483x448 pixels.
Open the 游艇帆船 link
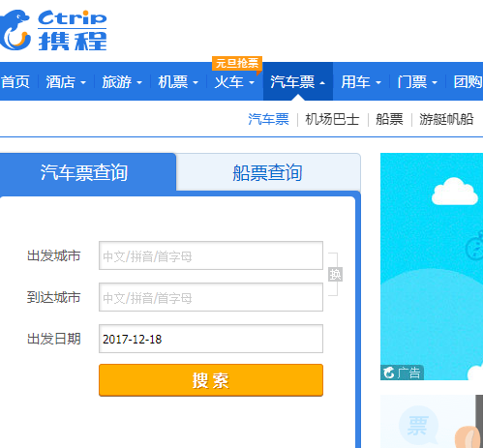tap(446, 119)
